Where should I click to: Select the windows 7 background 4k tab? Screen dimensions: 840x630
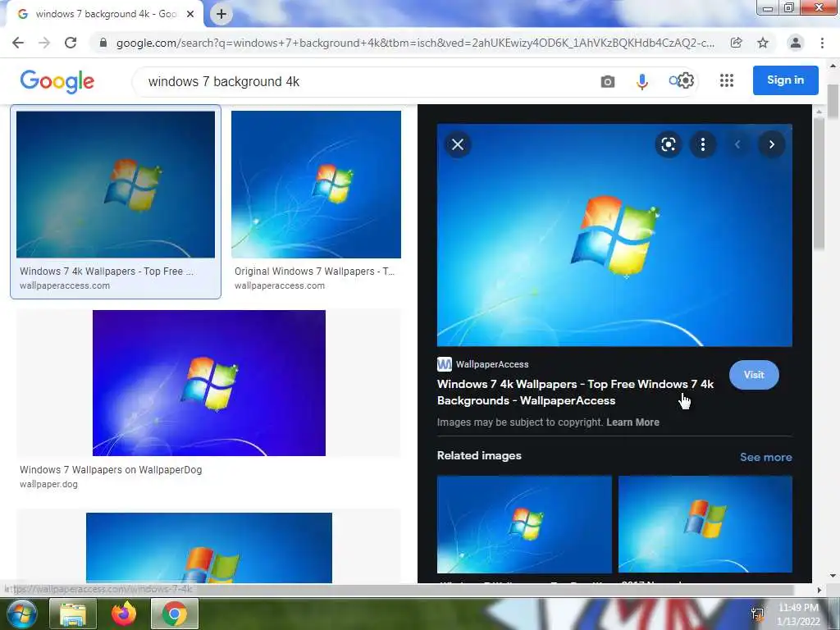[106, 15]
